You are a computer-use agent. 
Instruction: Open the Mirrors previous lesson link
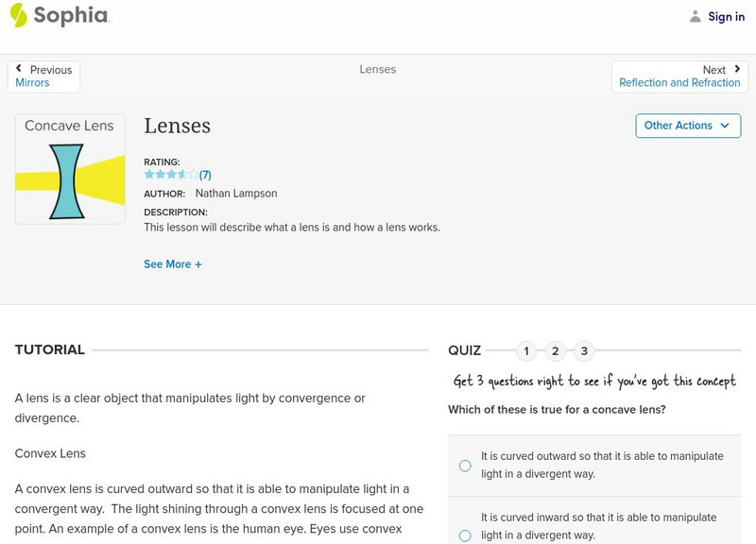32,83
